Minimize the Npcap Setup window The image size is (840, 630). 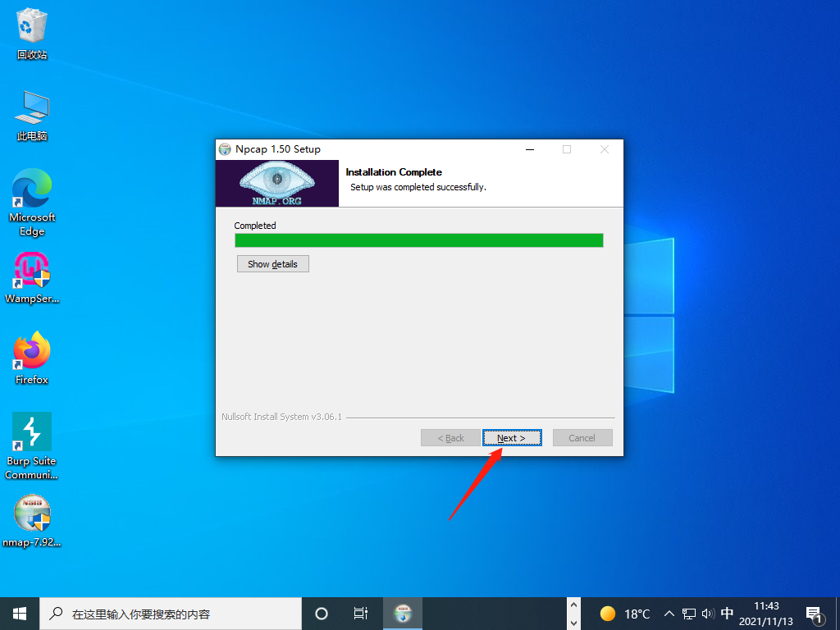[x=530, y=149]
